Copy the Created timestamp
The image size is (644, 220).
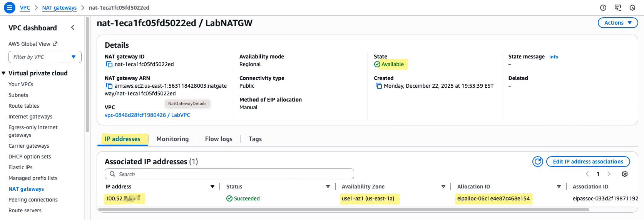[378, 86]
